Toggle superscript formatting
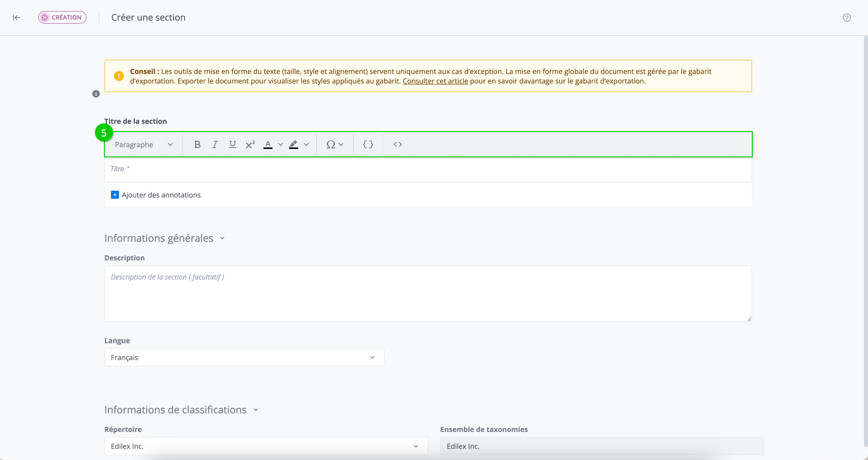Viewport: 868px width, 460px height. [x=250, y=145]
